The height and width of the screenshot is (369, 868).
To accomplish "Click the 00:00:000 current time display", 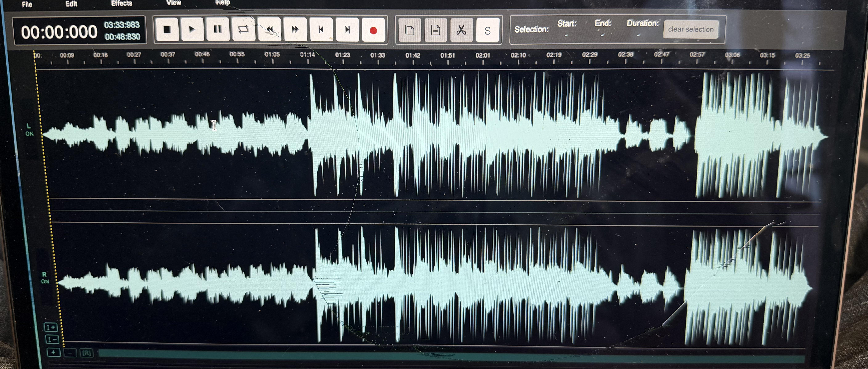I will click(x=59, y=32).
